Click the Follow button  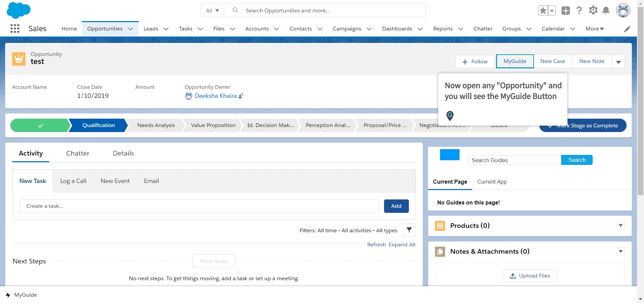click(x=475, y=62)
